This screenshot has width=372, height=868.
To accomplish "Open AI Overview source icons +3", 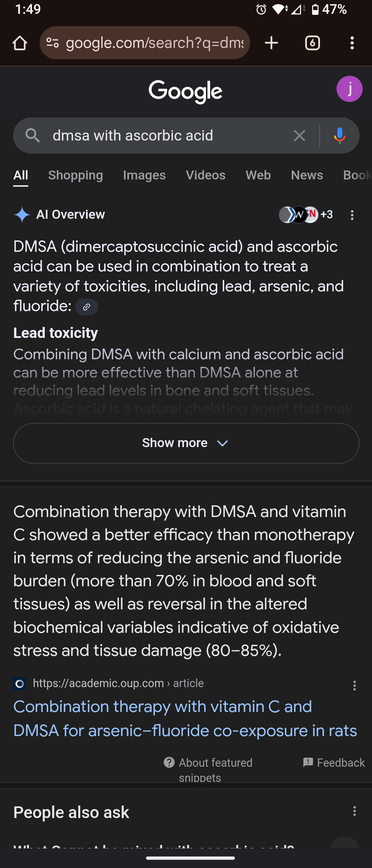I will point(306,215).
